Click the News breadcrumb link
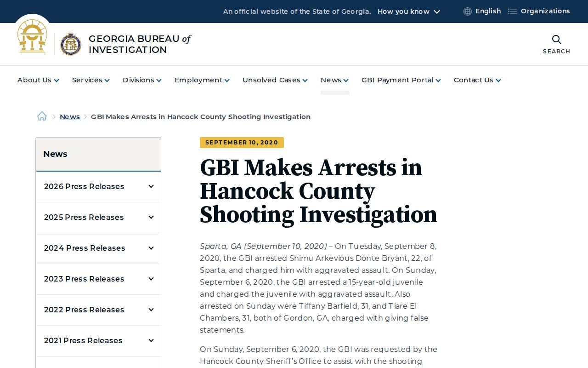The image size is (588, 368). (x=70, y=117)
